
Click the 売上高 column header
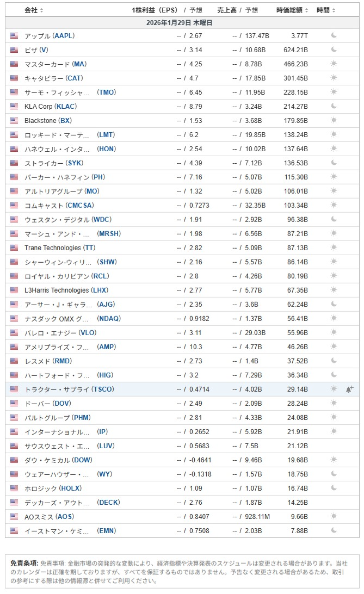pyautogui.click(x=227, y=10)
